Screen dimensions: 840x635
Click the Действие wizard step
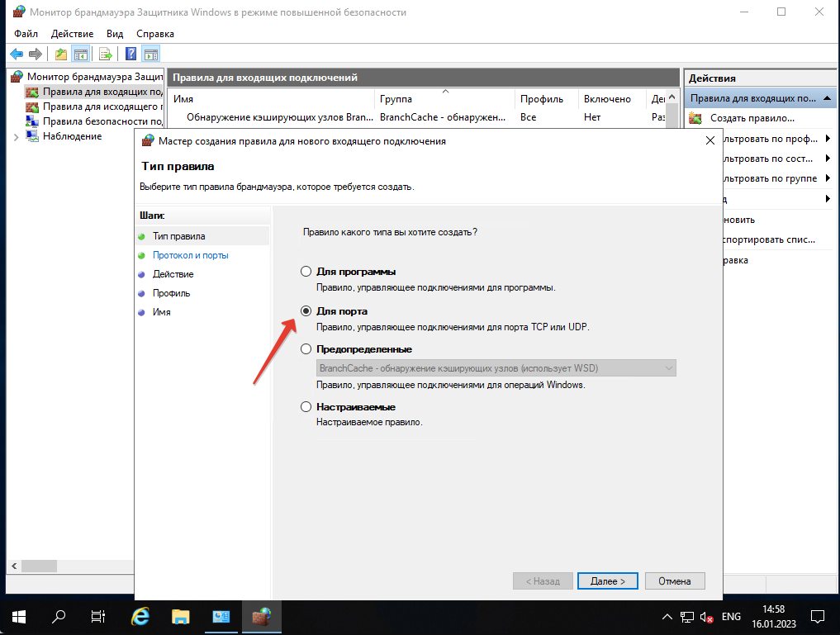pos(173,274)
